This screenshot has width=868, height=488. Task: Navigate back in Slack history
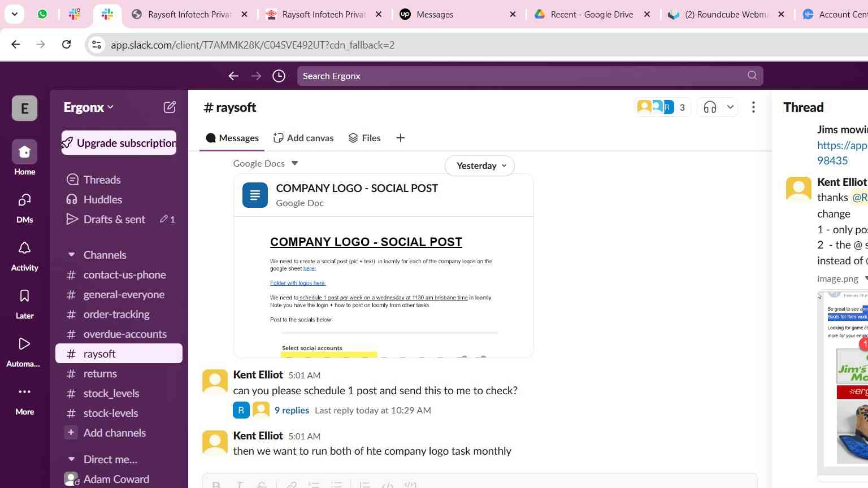click(x=233, y=76)
